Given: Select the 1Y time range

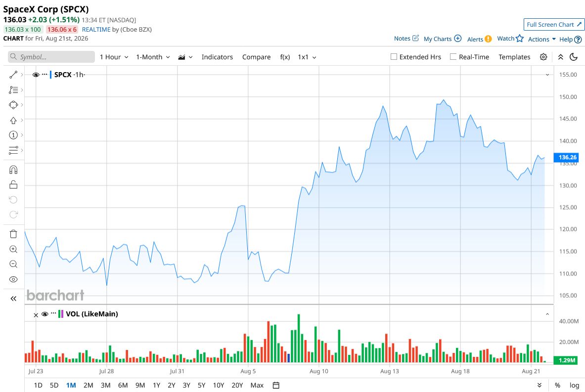Looking at the screenshot, I should click(x=156, y=385).
